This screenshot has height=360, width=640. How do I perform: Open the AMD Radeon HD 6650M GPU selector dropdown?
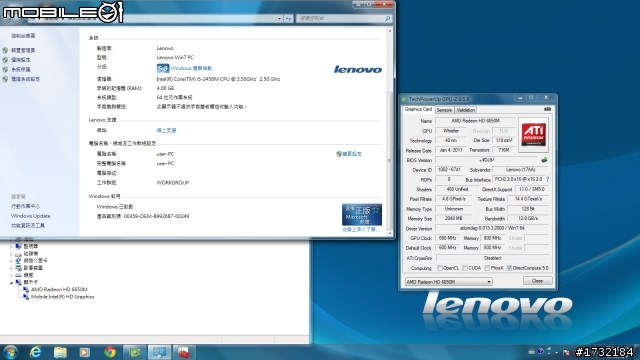[x=448, y=282]
